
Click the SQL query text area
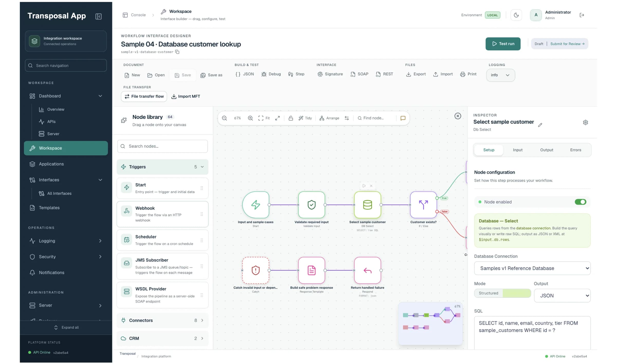532,333
